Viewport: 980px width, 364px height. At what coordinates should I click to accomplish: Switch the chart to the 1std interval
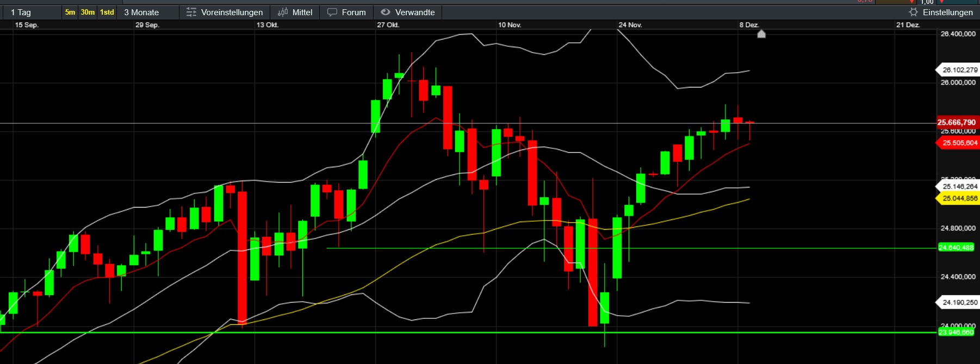click(107, 12)
